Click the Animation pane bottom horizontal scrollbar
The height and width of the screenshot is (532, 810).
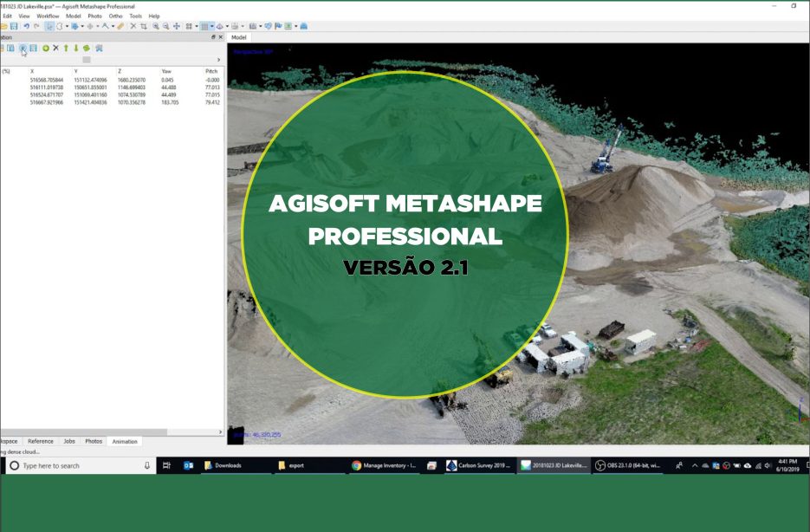tap(84, 431)
